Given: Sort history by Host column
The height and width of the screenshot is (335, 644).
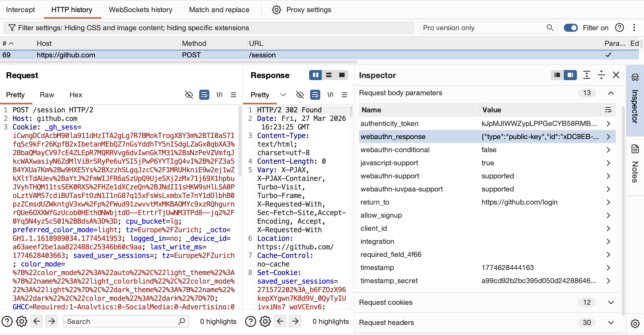Looking at the screenshot, I should pyautogui.click(x=107, y=43).
